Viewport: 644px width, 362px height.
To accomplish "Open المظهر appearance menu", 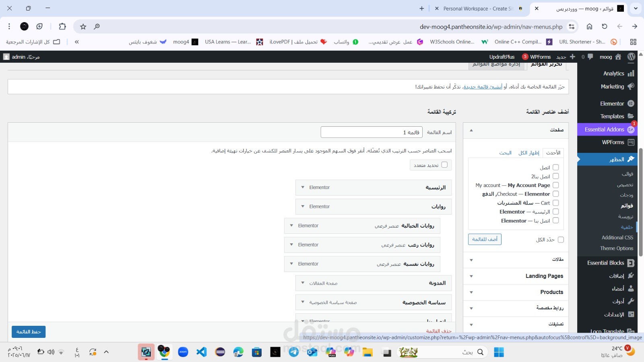I will click(607, 159).
